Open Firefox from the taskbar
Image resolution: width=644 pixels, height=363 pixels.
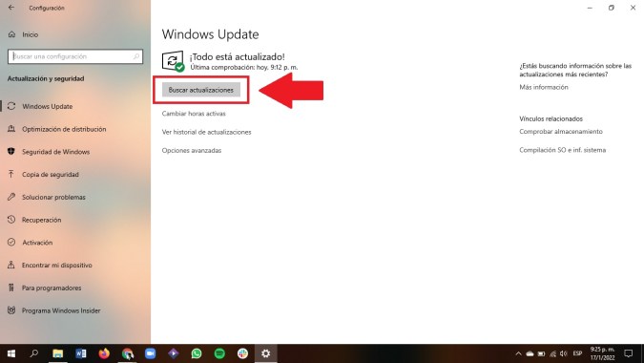tap(104, 353)
